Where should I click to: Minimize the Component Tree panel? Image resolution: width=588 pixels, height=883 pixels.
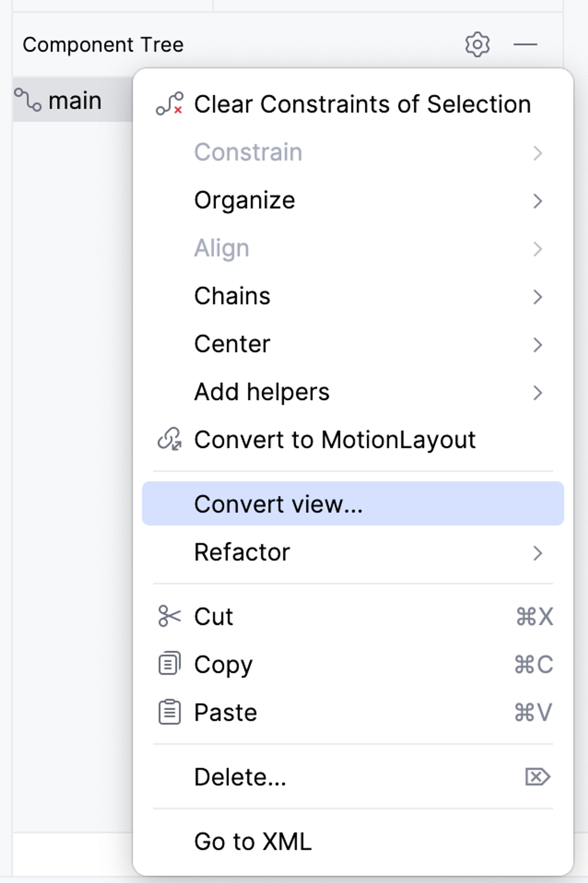(x=525, y=45)
